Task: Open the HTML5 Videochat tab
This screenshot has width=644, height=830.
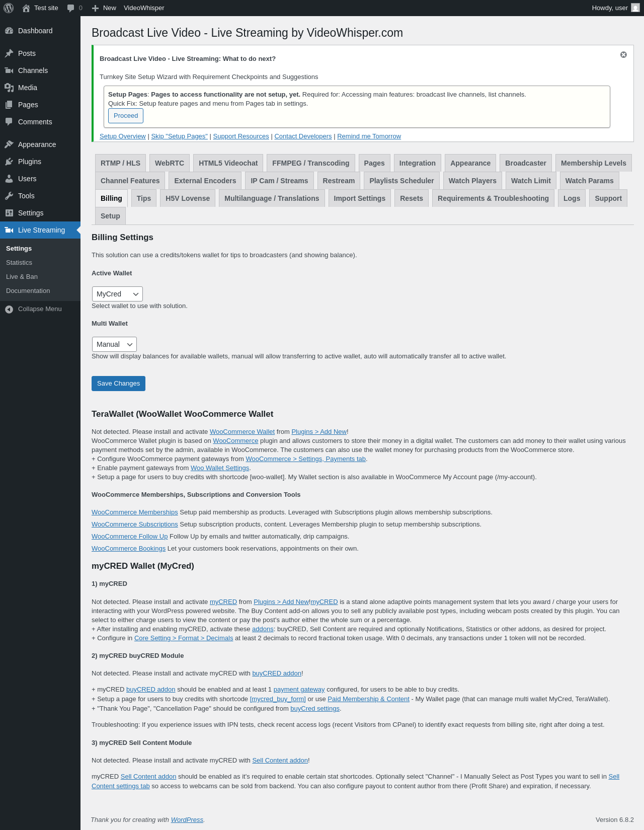Action: (x=228, y=163)
